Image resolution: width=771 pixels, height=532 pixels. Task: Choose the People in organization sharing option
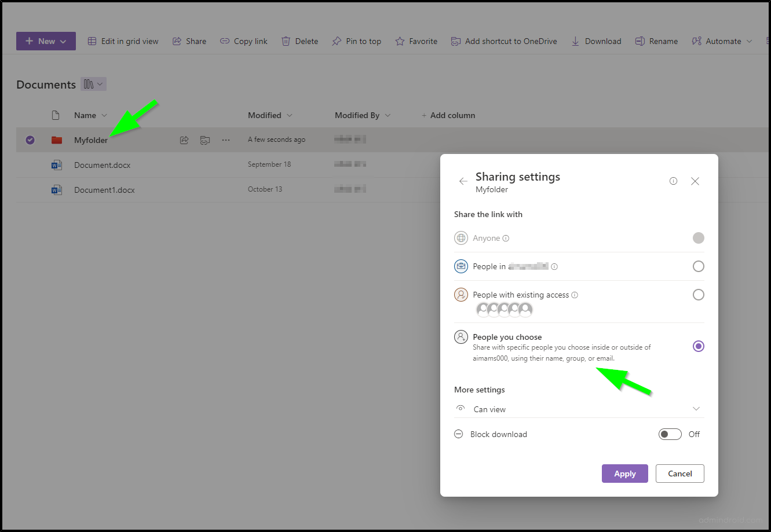[698, 266]
